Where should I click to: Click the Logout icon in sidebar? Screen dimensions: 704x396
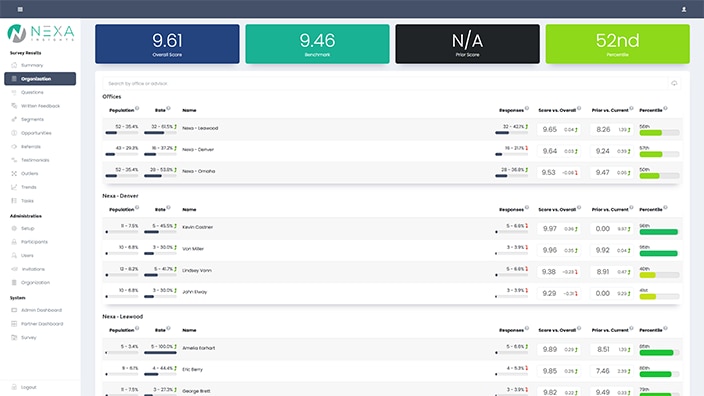click(x=14, y=387)
